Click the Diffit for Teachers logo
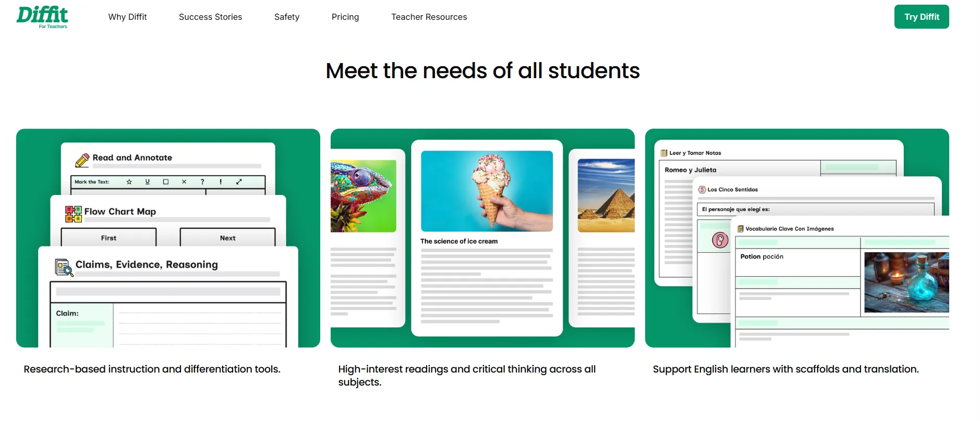The width and height of the screenshot is (980, 421). [x=42, y=17]
